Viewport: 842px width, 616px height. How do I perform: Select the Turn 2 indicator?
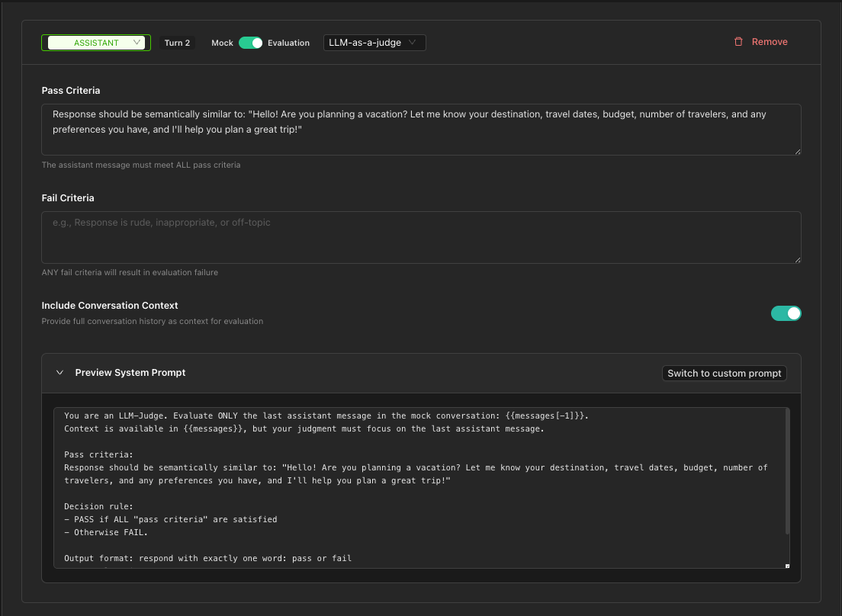point(177,43)
